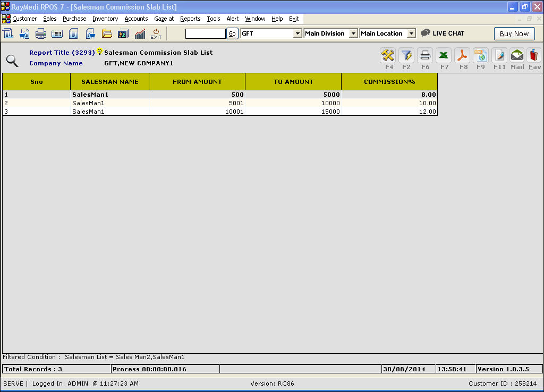The image size is (544, 392).
Task: Select the 10000 to amount cell
Action: (x=293, y=103)
